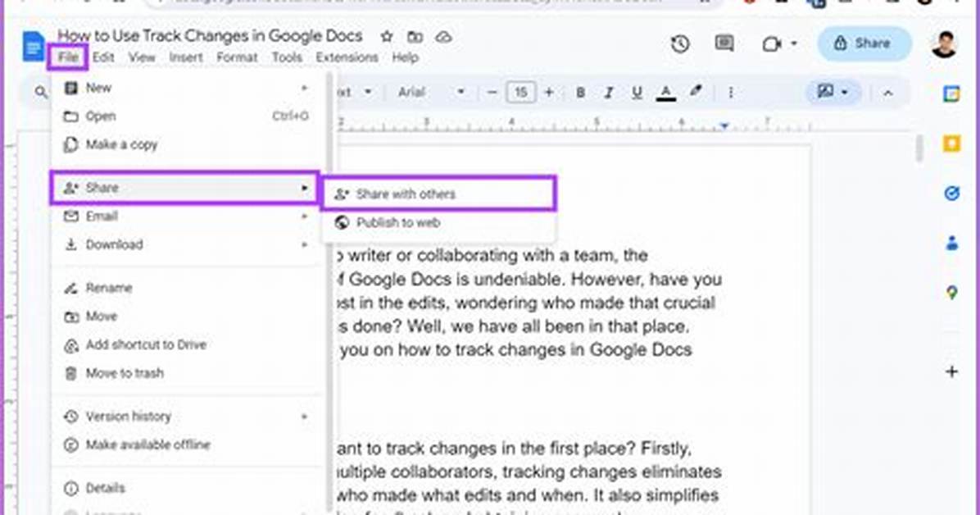Apply bold formatting

(581, 93)
